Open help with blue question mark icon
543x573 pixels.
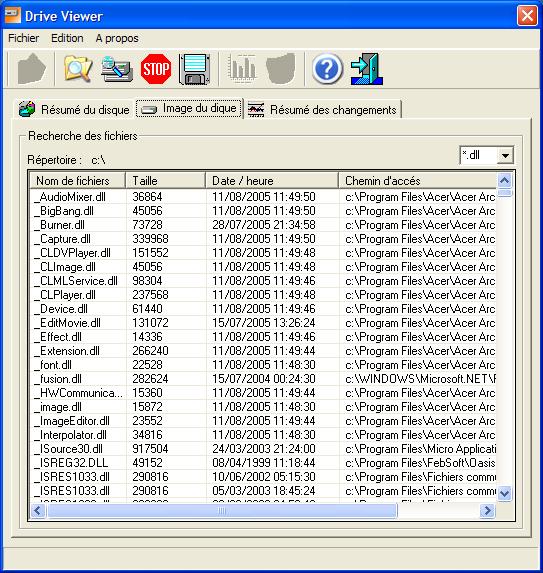click(x=327, y=69)
